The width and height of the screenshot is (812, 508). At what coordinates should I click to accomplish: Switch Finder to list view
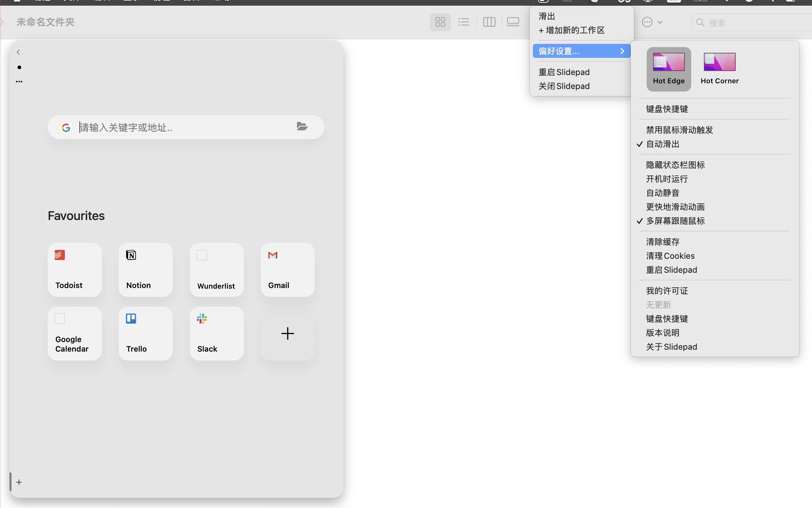point(464,22)
